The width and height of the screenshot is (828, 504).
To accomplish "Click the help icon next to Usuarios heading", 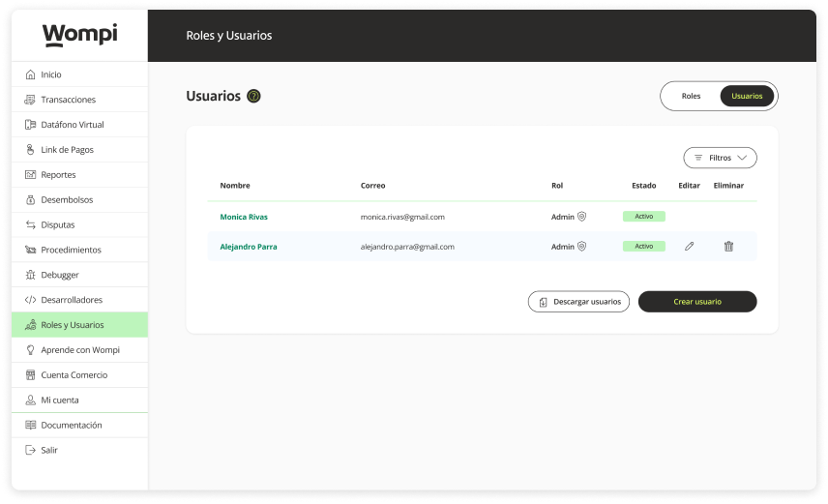I will (x=253, y=96).
